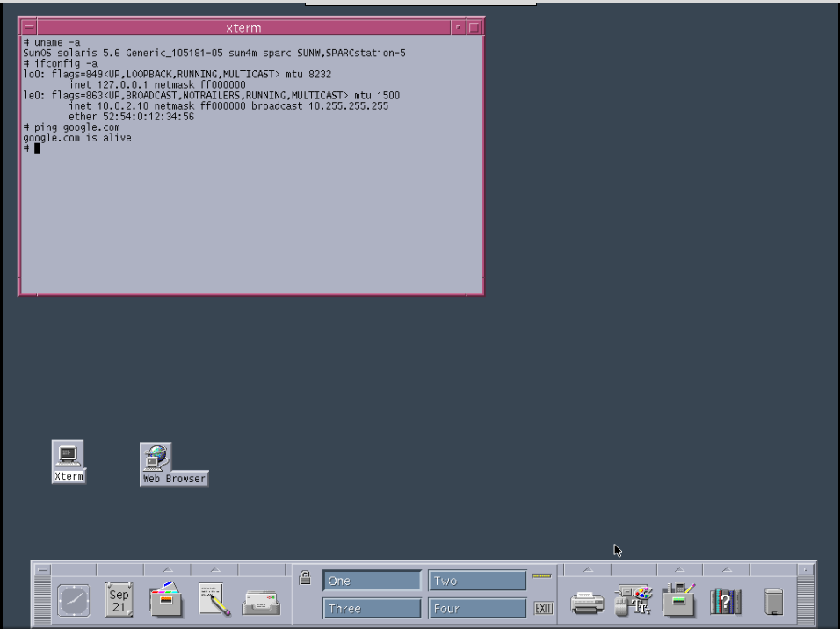Expand the subpanel arrow above Help Manager
The width and height of the screenshot is (840, 629).
(x=727, y=569)
